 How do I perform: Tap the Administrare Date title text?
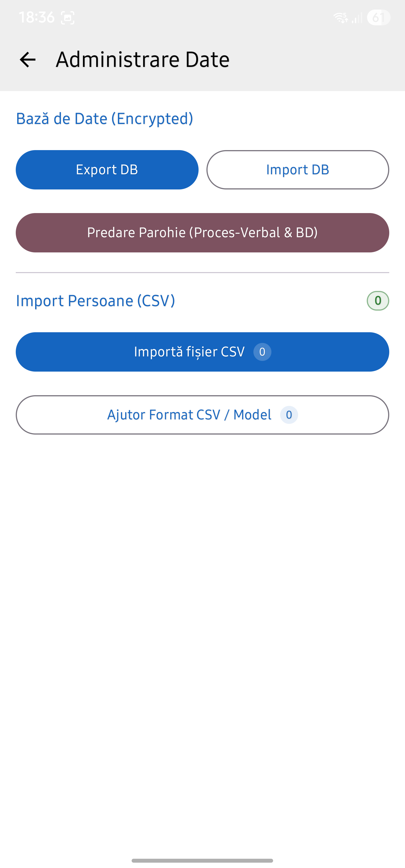[x=142, y=59]
